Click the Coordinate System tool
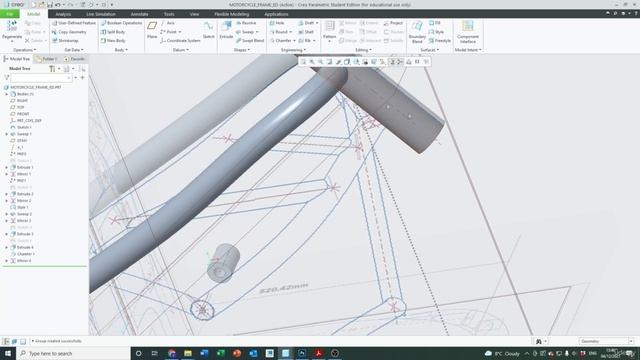Viewport: 640px width, 360px height. click(180, 41)
